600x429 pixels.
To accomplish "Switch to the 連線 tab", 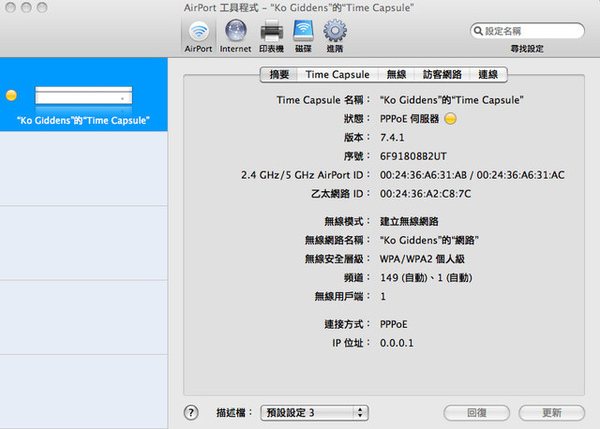I will point(488,74).
